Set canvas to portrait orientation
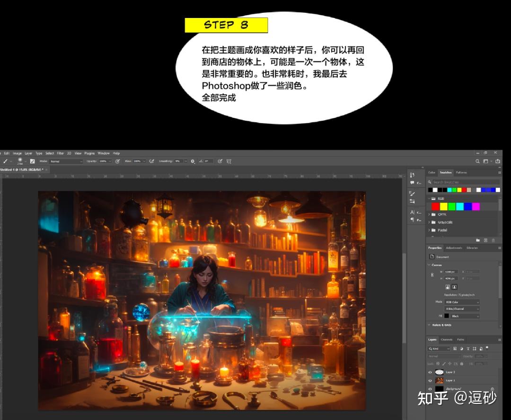 tap(448, 287)
